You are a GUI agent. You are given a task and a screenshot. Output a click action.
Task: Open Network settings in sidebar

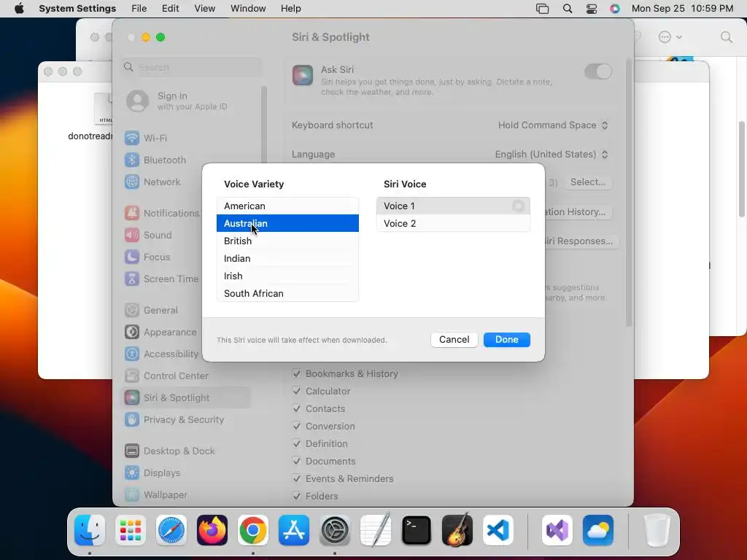click(x=187, y=182)
